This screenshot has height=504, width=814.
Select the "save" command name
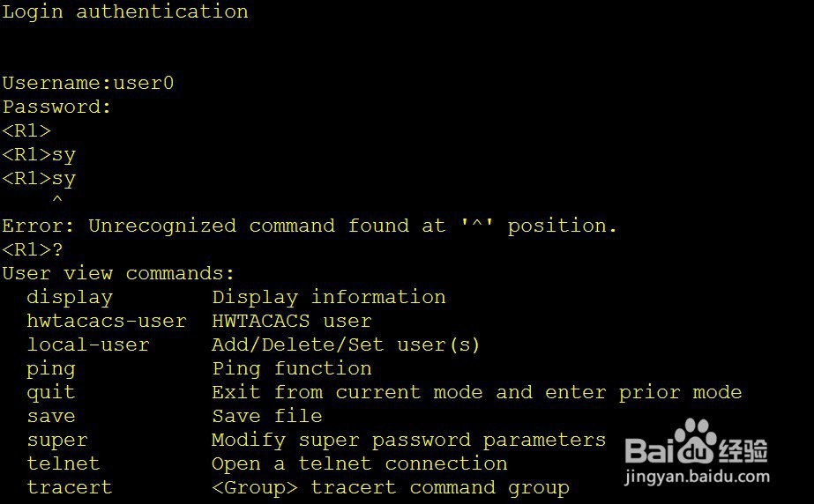point(51,416)
